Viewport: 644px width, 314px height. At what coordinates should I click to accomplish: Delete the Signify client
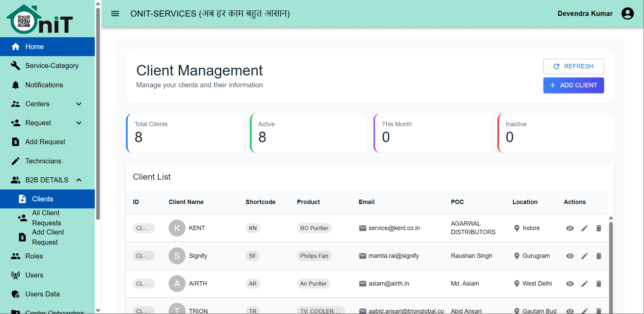[x=599, y=256]
